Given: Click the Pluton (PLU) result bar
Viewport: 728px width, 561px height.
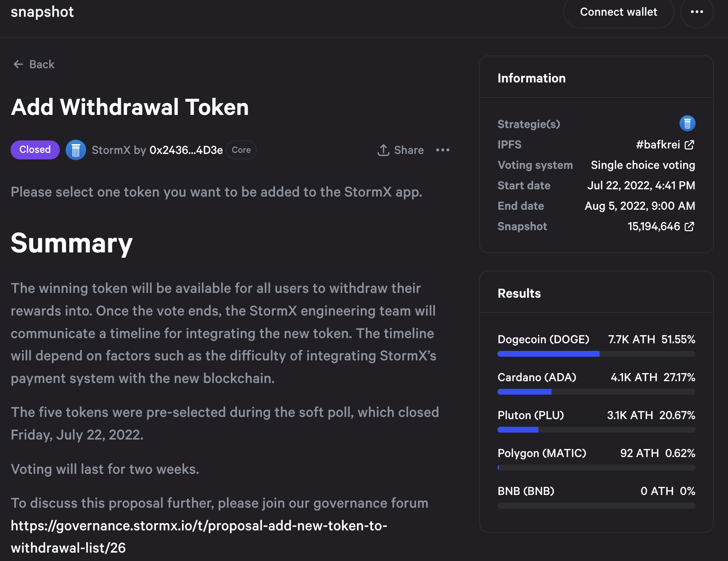Looking at the screenshot, I should (x=596, y=430).
